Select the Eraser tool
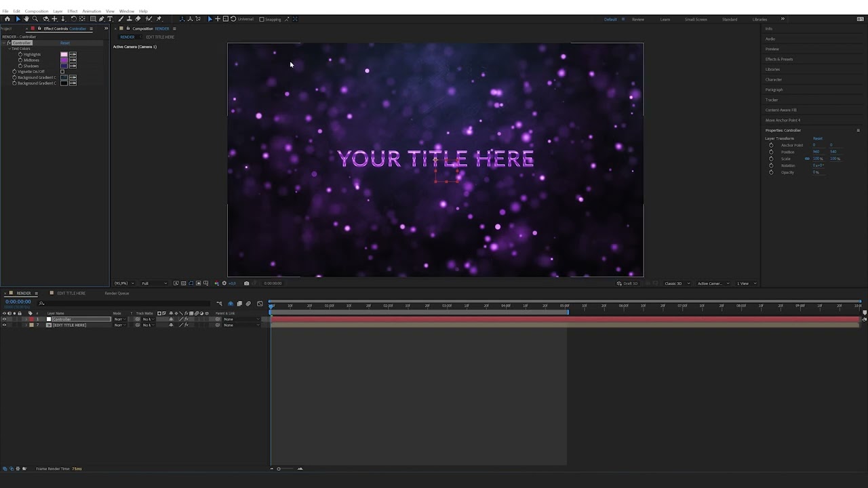 138,19
